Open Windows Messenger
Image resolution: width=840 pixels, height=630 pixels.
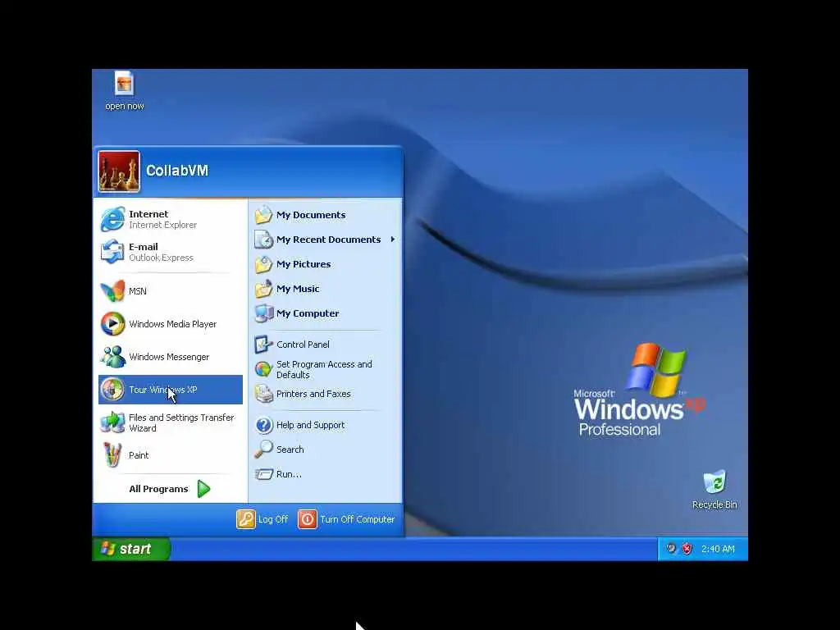171,357
